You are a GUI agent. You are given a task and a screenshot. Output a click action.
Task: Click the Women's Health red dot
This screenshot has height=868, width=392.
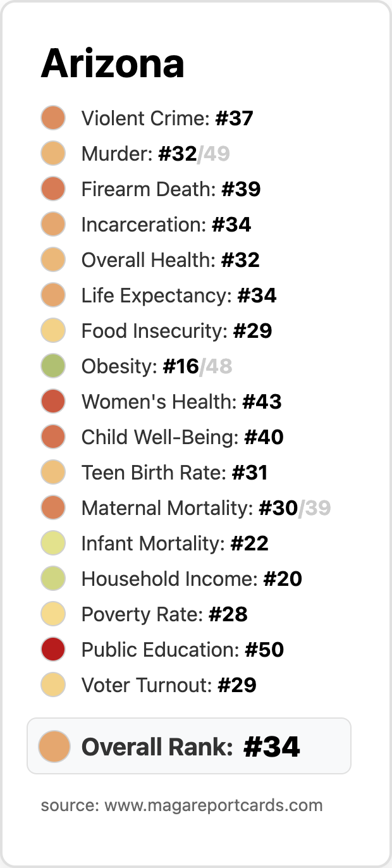point(54,402)
